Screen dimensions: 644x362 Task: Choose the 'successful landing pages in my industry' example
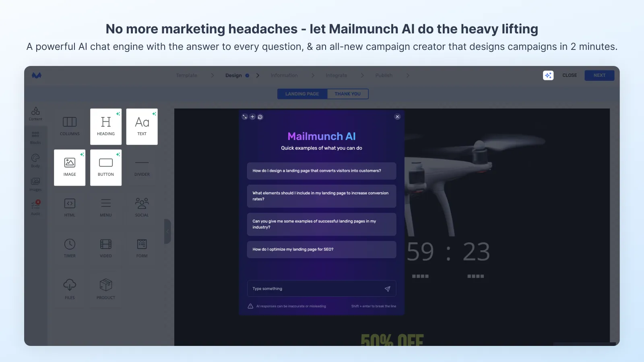322,224
